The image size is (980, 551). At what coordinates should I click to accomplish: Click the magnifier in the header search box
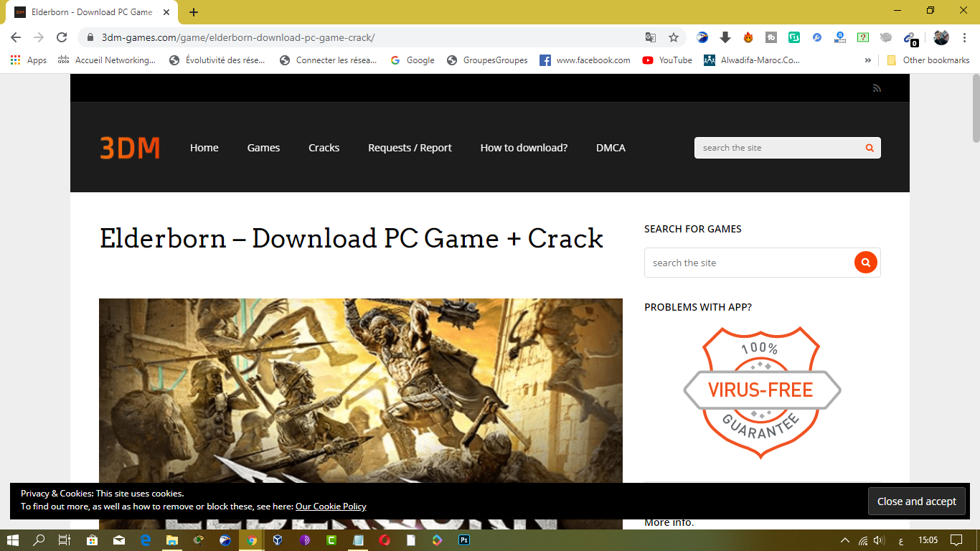pyautogui.click(x=870, y=148)
